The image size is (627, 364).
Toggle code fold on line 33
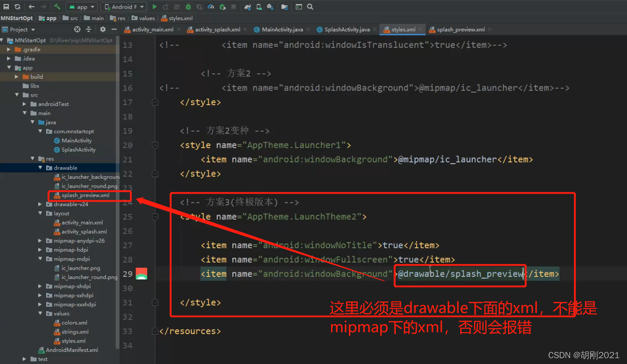[155, 331]
